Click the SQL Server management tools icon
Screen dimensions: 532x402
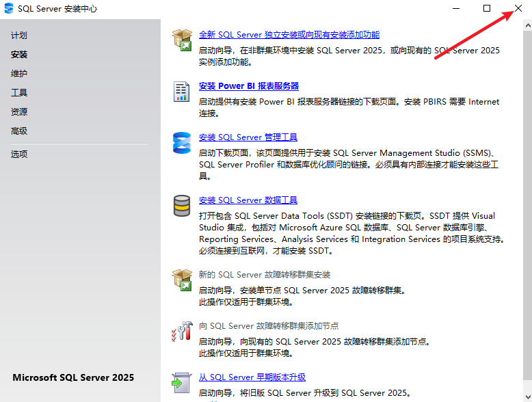pos(182,143)
